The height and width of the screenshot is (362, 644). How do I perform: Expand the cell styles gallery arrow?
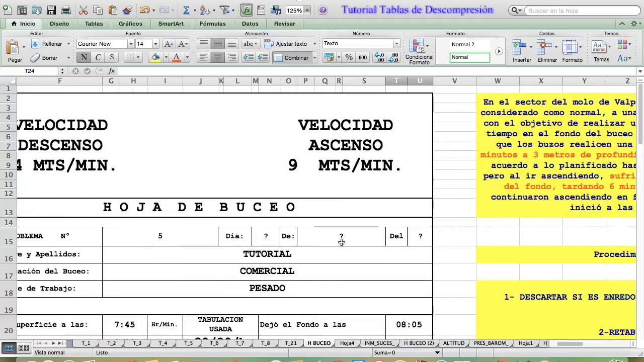[x=499, y=51]
